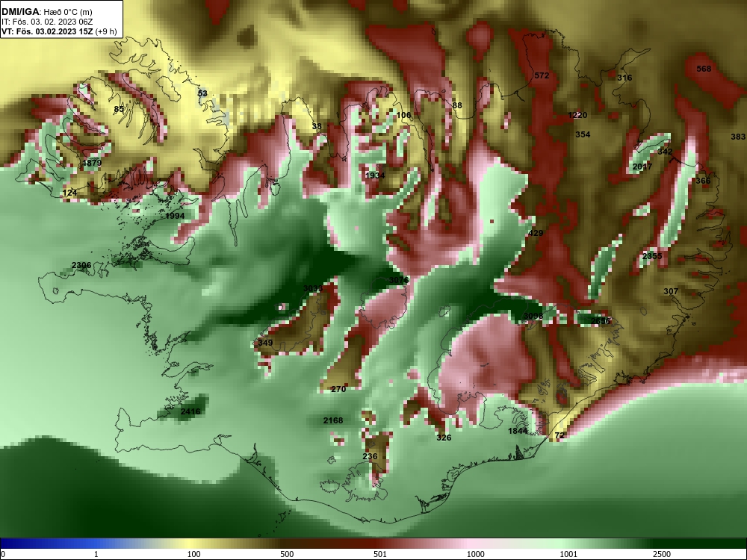This screenshot has width=747, height=560.
Task: Click the 'DMI/IGA: Hæð 0°C (m)' title text
Action: [46, 12]
